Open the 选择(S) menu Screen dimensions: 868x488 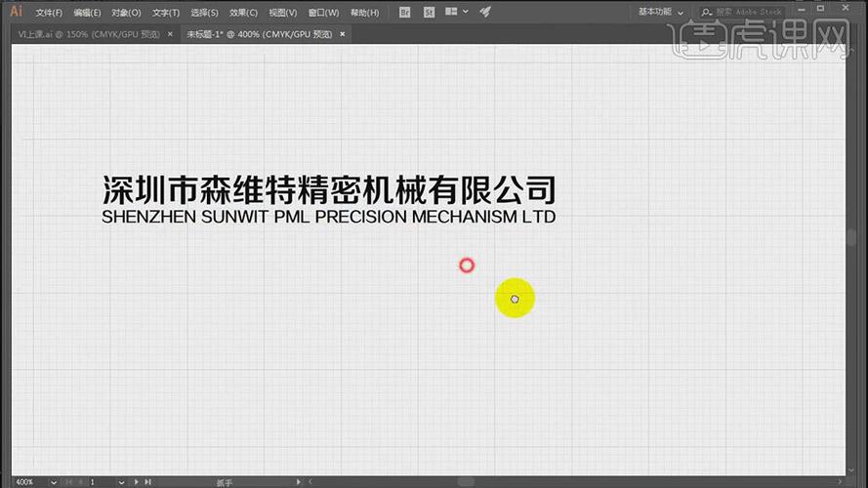pos(204,12)
